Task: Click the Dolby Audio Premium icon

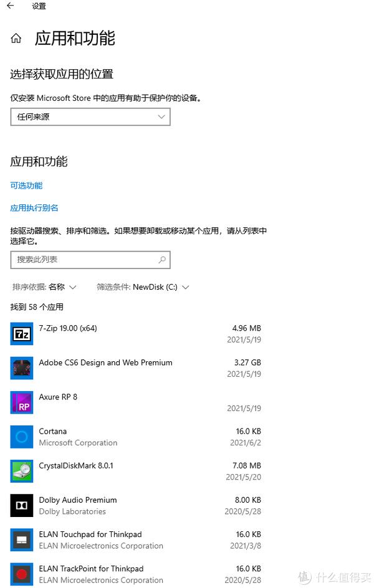Action: [x=21, y=506]
